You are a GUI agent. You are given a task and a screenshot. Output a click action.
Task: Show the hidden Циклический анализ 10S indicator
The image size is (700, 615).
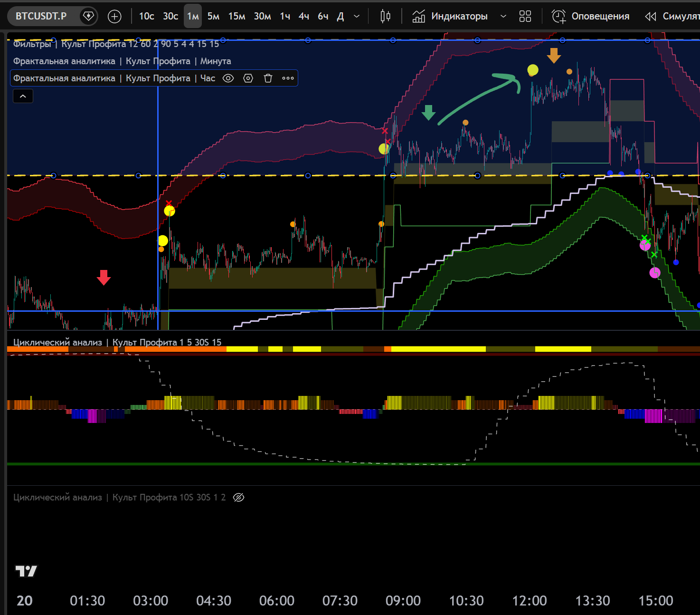pos(239,497)
